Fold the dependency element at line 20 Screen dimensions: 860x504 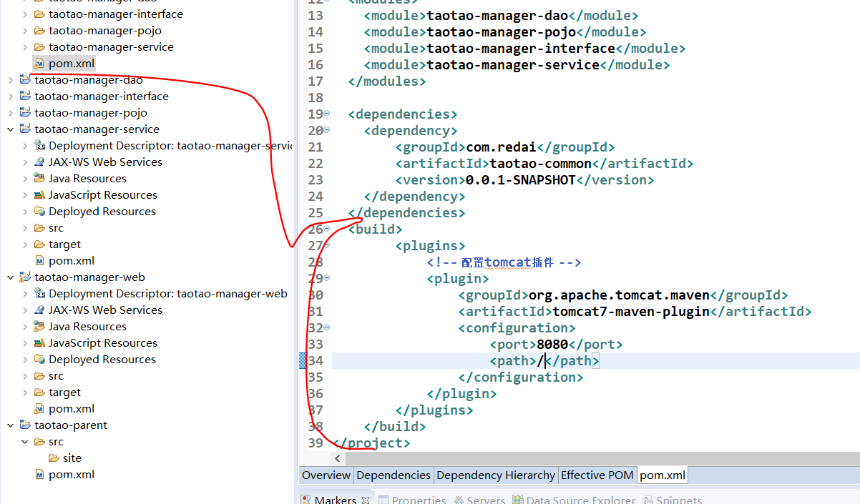pyautogui.click(x=327, y=130)
